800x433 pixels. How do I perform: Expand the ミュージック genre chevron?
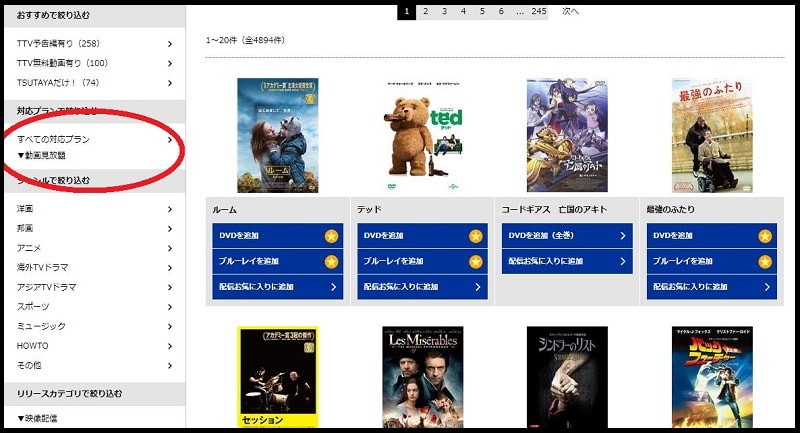point(170,326)
